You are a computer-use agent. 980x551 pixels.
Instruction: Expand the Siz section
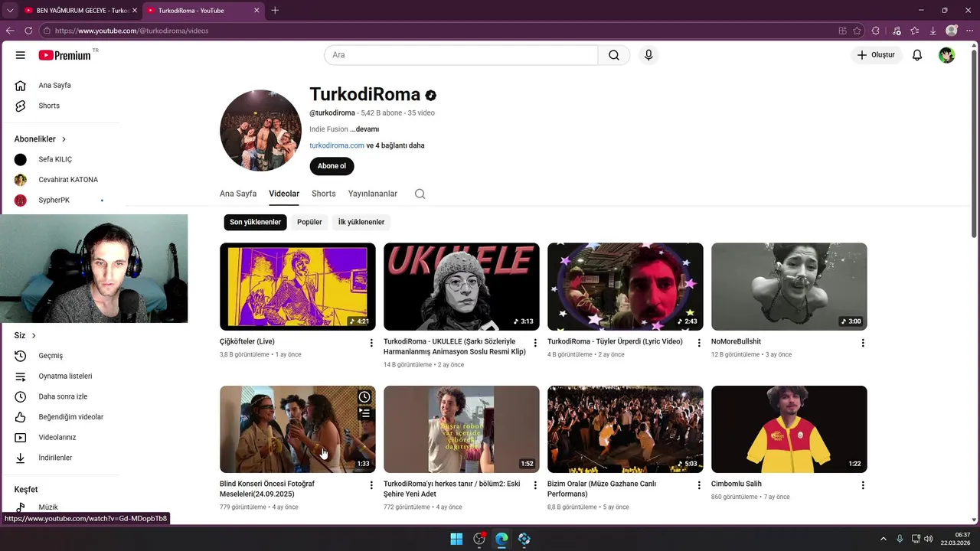(25, 335)
